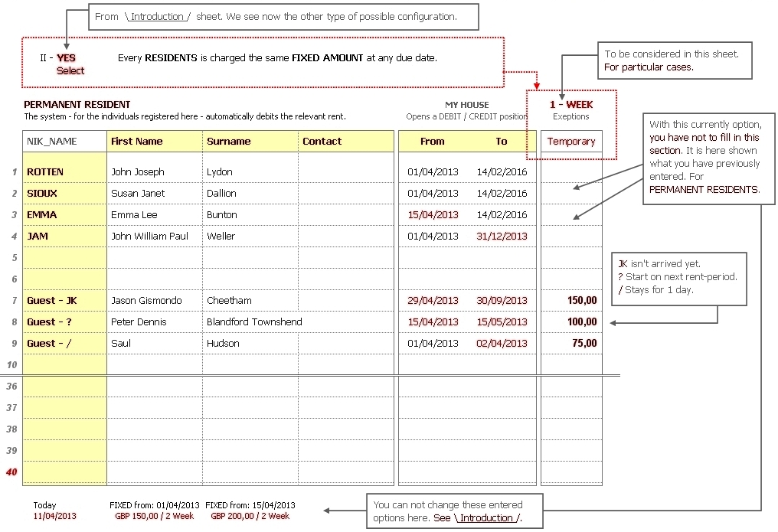The height and width of the screenshot is (532, 778).
Task: Click the 'Exeptions' label under 1 - WEEK
Action: pos(571,116)
